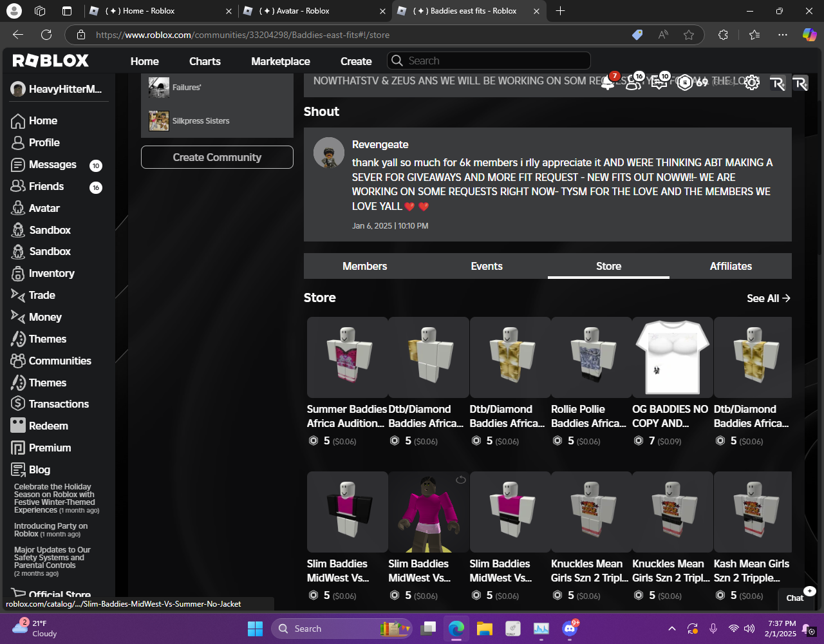Click the Robux balance icon showing 69

tap(685, 82)
